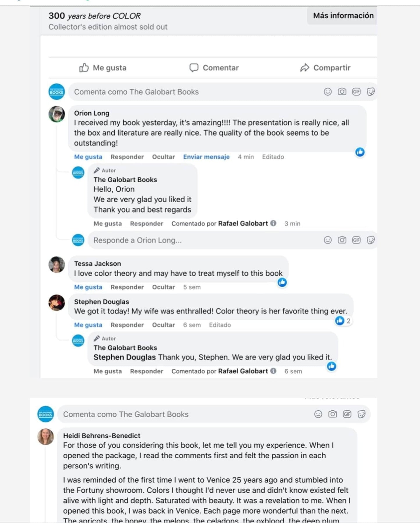Hide Tessa Jackson's comment with Ocultar
The image size is (420, 524).
pyautogui.click(x=163, y=287)
